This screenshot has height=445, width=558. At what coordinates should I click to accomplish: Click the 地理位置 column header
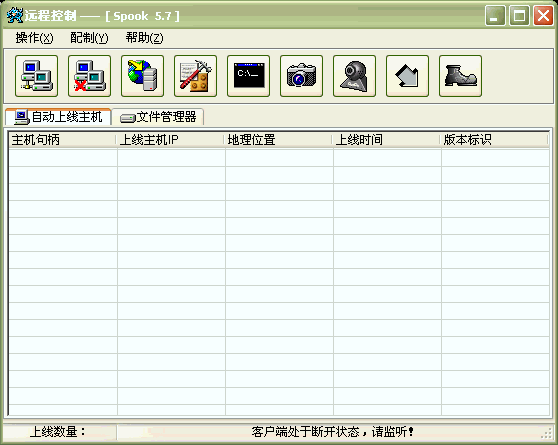click(x=279, y=140)
